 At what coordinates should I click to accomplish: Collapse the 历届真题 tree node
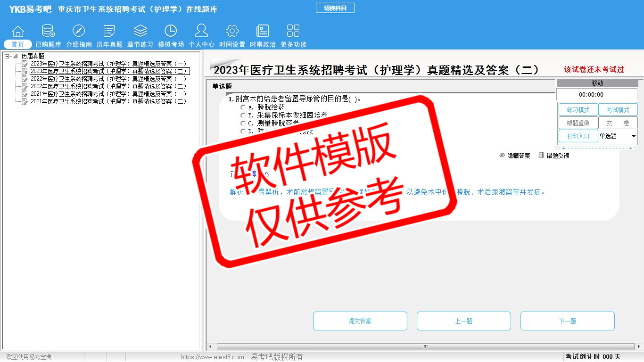[x=7, y=56]
